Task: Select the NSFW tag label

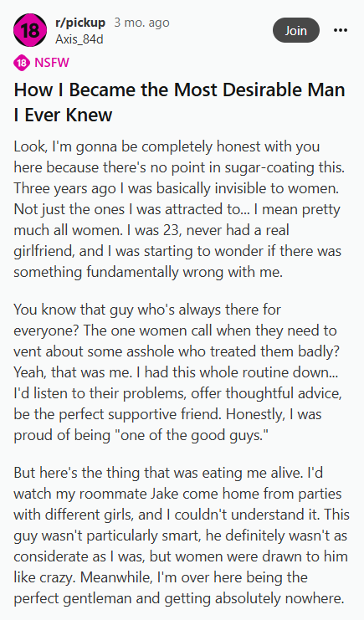Action: tap(52, 63)
